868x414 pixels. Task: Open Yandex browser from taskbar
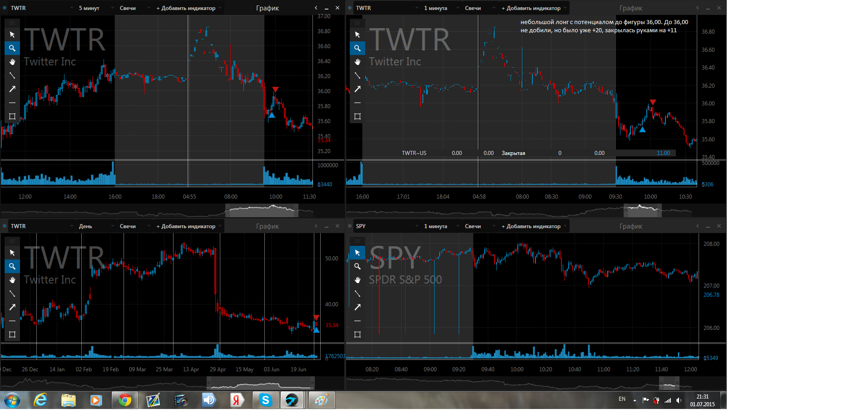(236, 400)
